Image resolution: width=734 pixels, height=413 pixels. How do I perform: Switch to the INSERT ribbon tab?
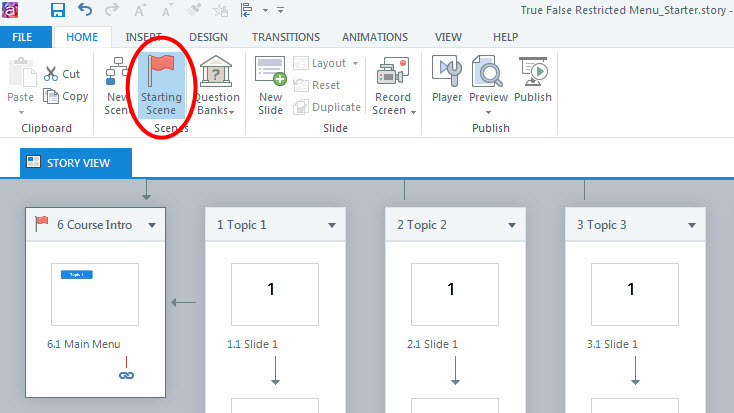point(144,37)
